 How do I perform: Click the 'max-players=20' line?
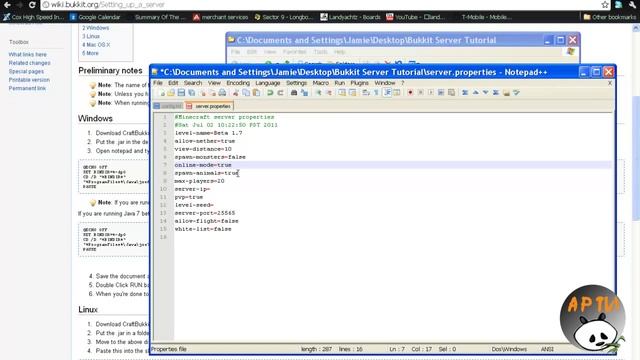[199, 181]
